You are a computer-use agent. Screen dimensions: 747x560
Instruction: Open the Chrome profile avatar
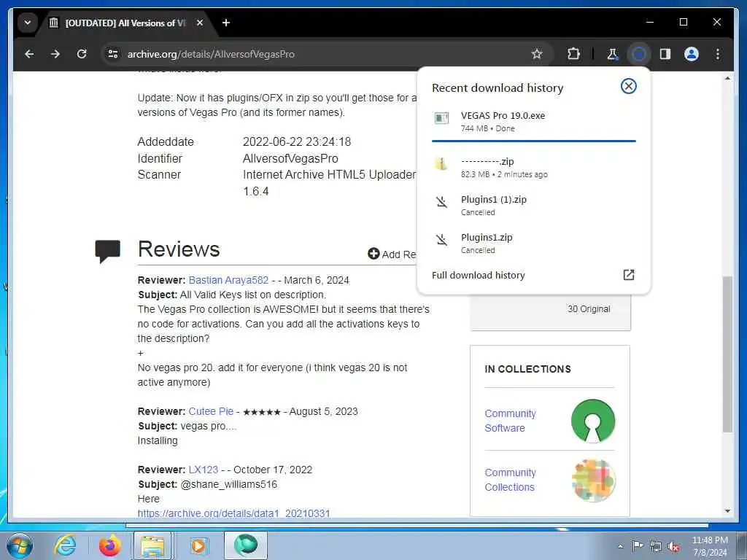click(692, 54)
